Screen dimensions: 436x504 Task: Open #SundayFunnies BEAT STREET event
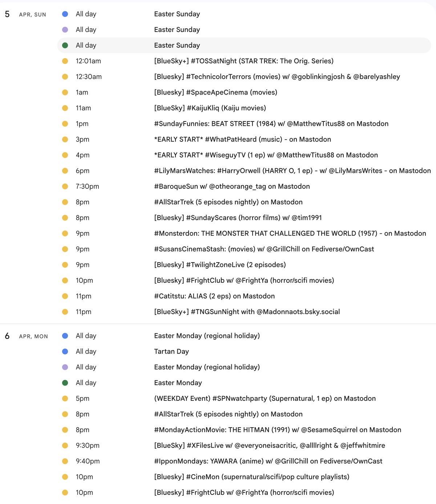pos(271,124)
